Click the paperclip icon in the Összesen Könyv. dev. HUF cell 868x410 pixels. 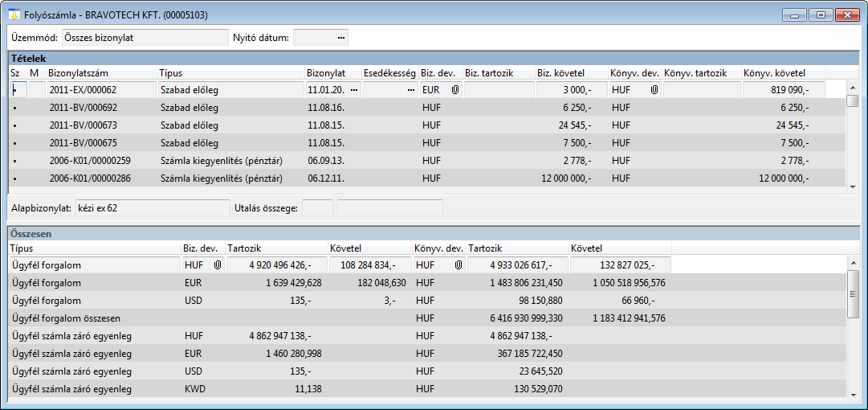(458, 265)
